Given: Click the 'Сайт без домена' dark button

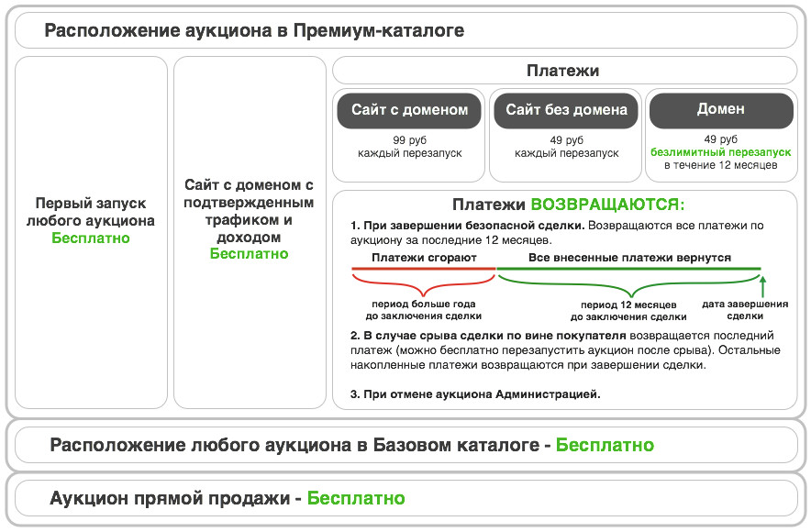Looking at the screenshot, I should 566,110.
